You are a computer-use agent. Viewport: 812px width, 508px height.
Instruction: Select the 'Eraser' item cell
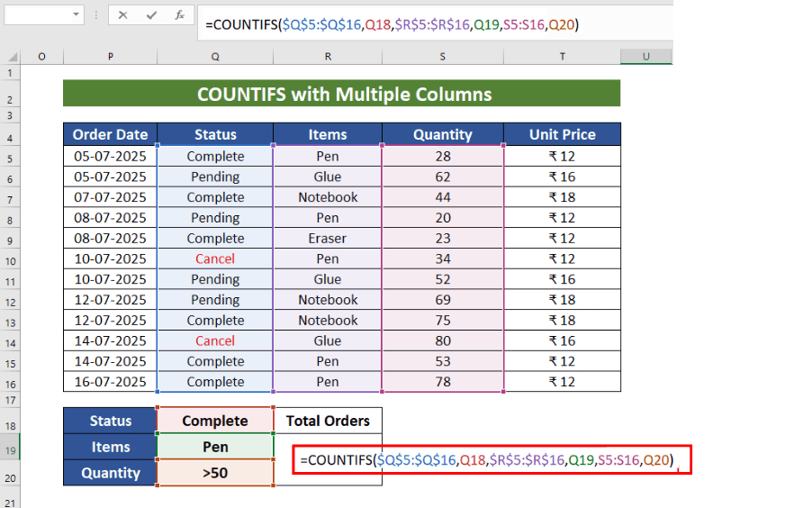tap(328, 238)
